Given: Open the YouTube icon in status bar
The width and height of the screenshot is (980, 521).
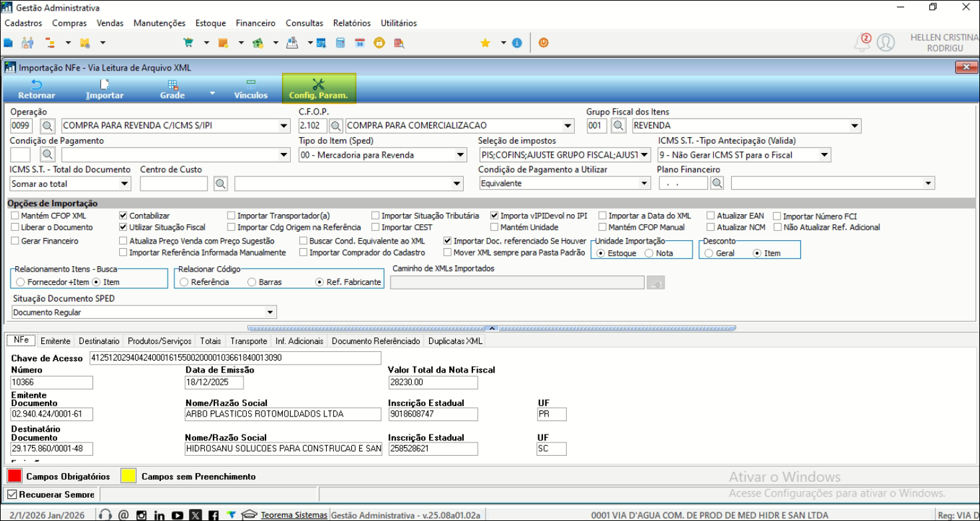Looking at the screenshot, I should (x=177, y=515).
